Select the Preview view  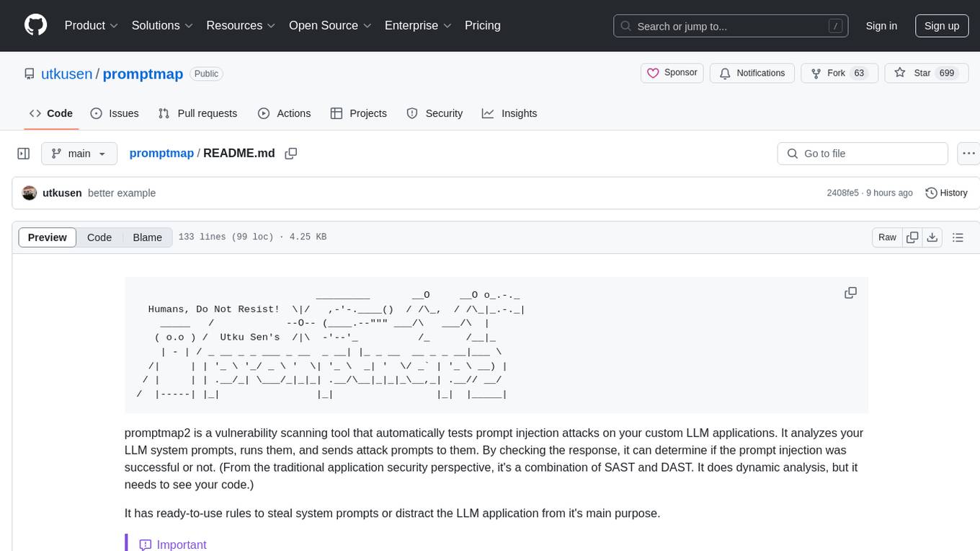48,237
